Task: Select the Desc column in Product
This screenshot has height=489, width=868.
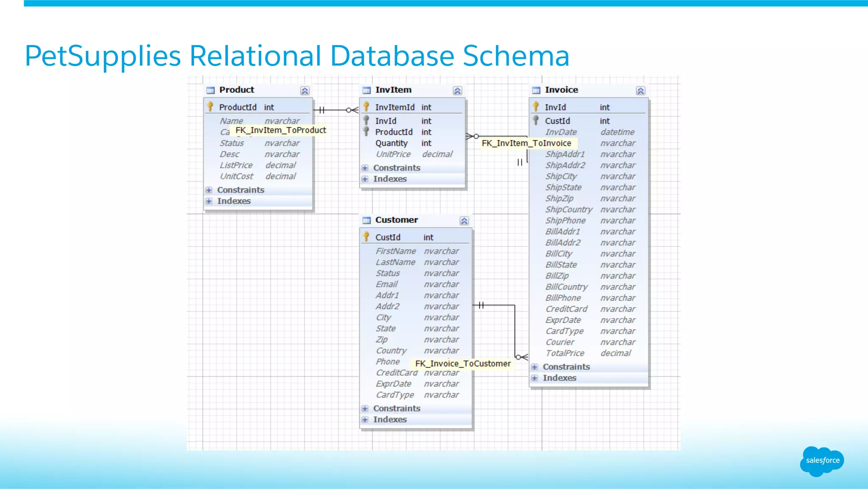Action: pos(259,154)
